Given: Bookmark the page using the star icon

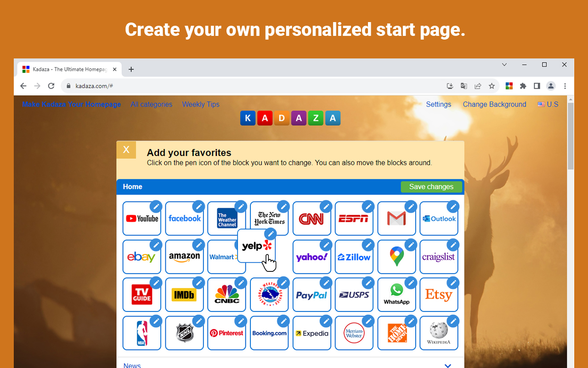Looking at the screenshot, I should tap(492, 86).
